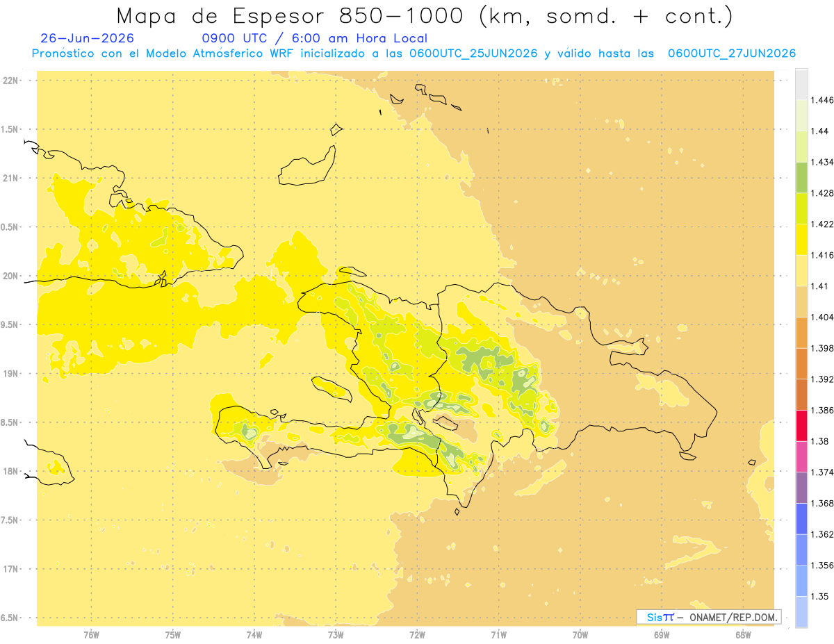Select the date label "26-Jun-2026"

88,39
